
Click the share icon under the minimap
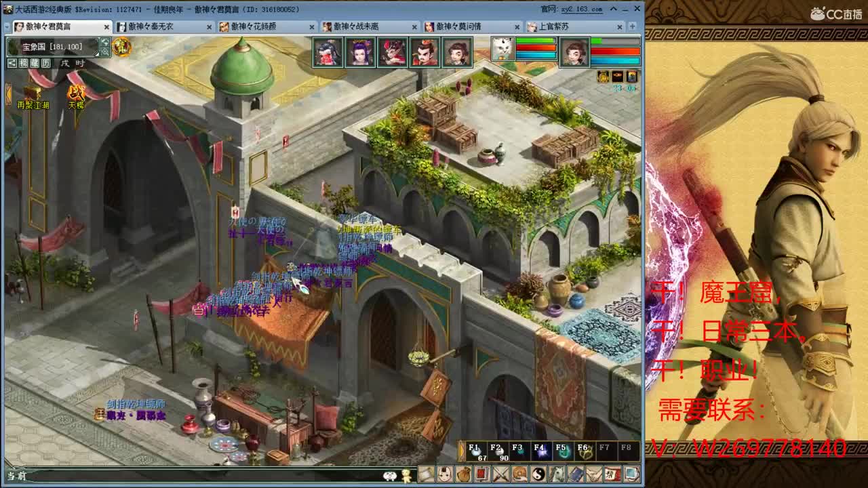pyautogui.click(x=12, y=63)
